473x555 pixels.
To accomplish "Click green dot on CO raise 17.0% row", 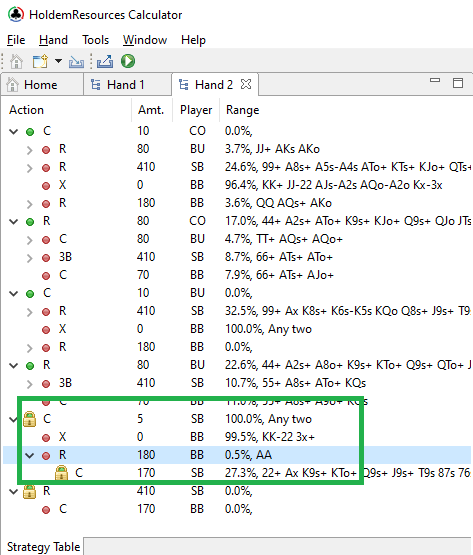I will point(30,222).
